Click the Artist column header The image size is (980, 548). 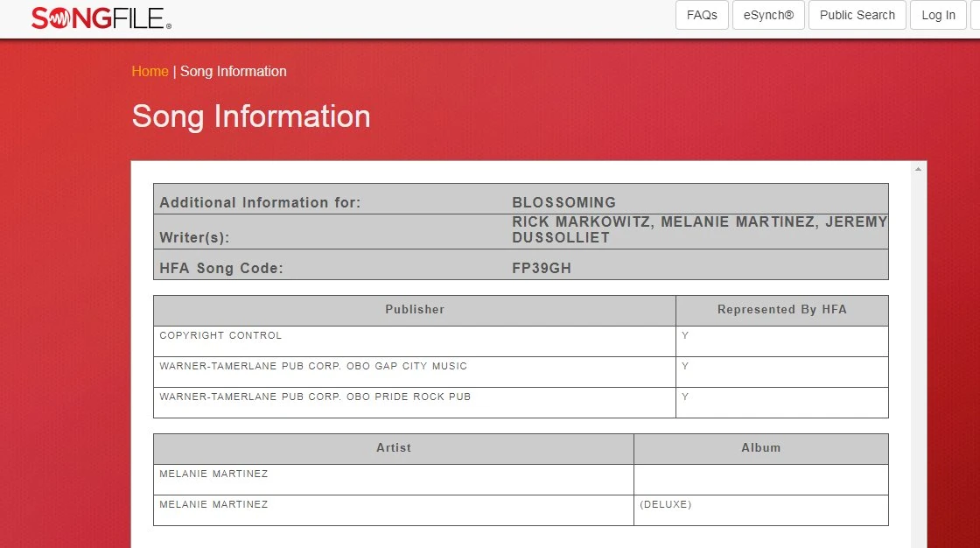394,447
